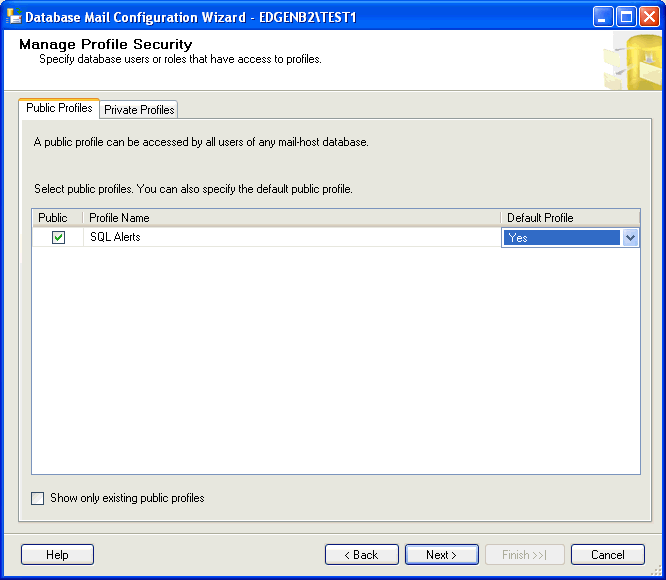The image size is (666, 580).
Task: Select the SQL Alerts profile row
Action: click(290, 238)
